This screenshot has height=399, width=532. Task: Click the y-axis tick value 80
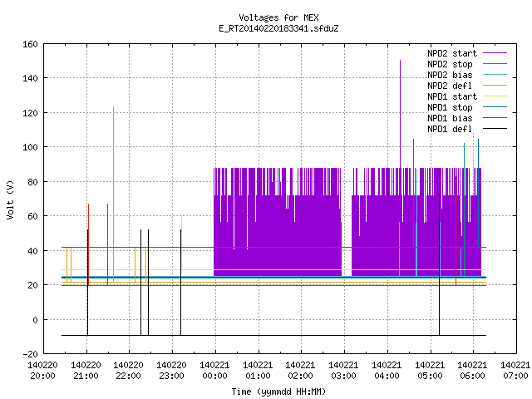32,182
